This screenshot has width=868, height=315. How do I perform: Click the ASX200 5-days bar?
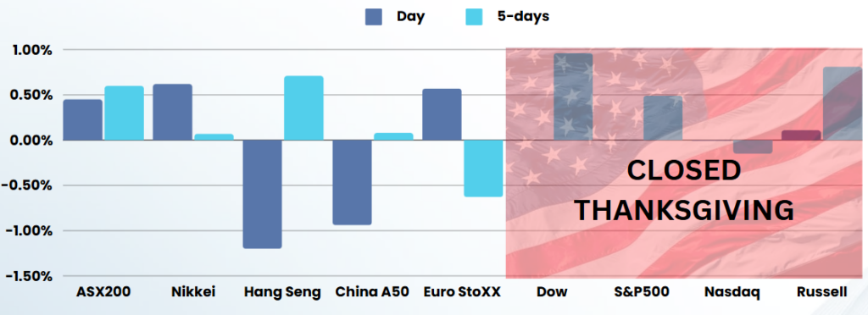tap(124, 113)
